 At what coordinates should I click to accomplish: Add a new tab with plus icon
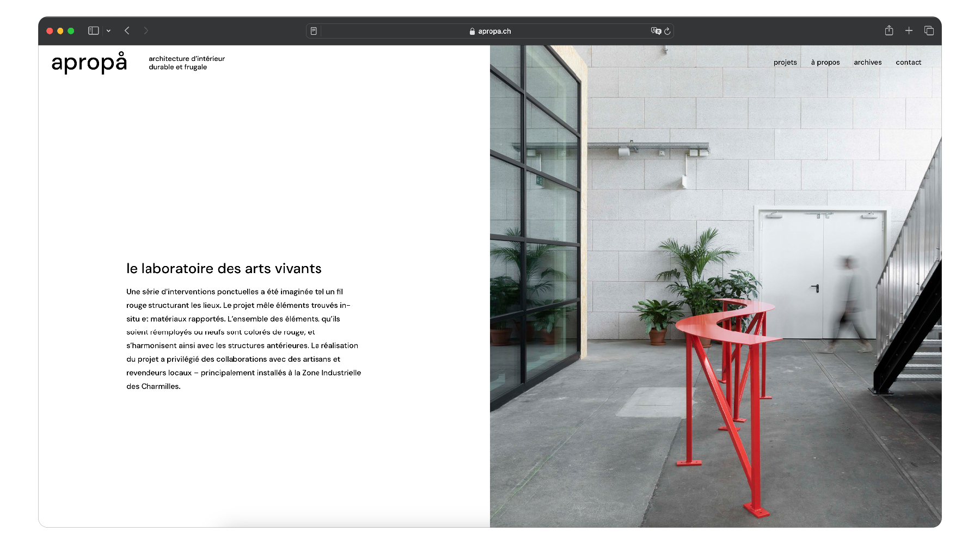click(x=909, y=31)
